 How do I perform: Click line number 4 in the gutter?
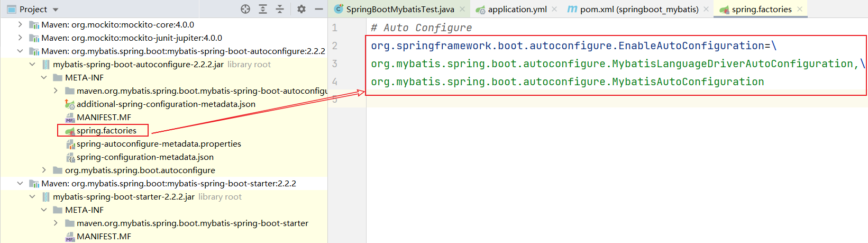tap(334, 82)
